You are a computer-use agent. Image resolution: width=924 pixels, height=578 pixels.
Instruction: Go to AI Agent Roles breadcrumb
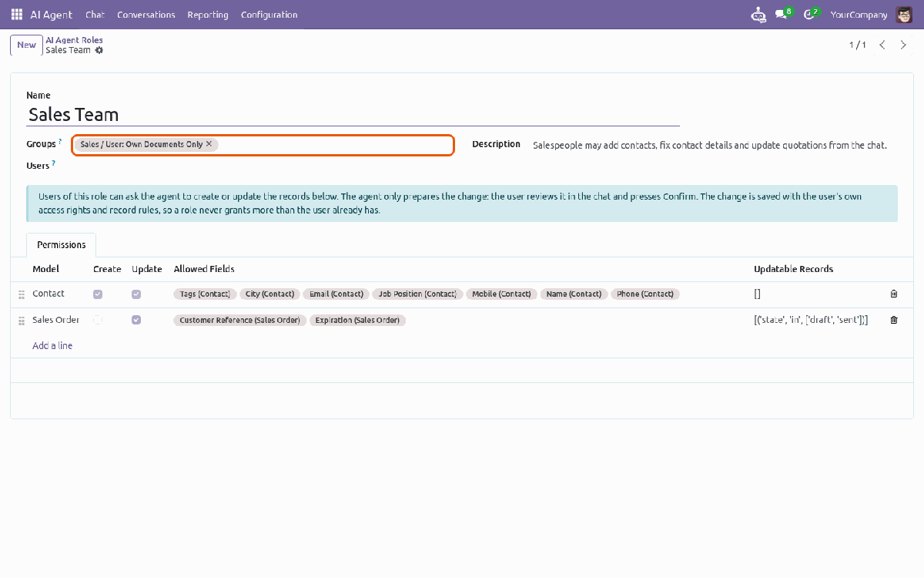74,40
